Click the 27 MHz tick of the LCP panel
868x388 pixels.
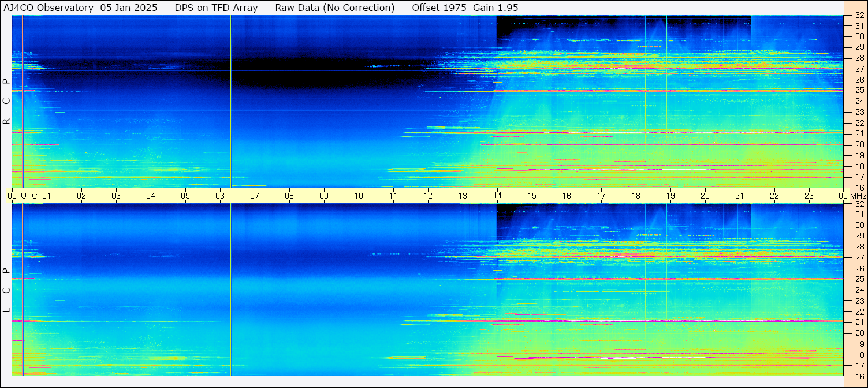click(859, 258)
